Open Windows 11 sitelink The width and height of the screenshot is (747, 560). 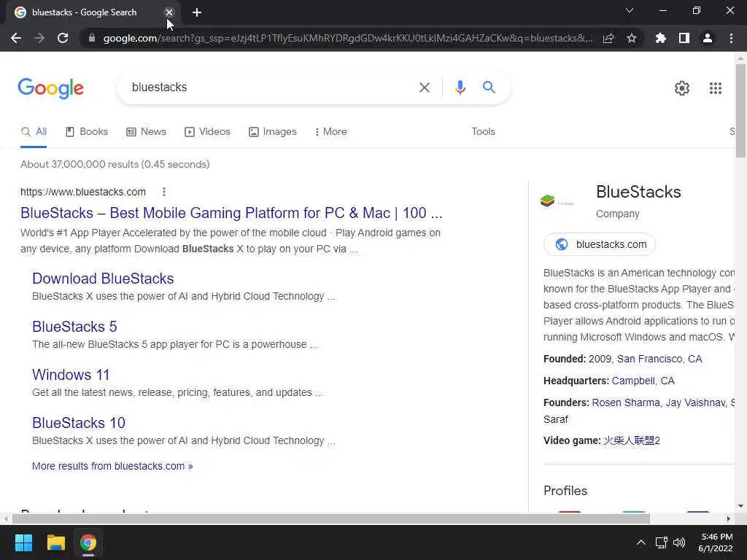click(x=71, y=375)
